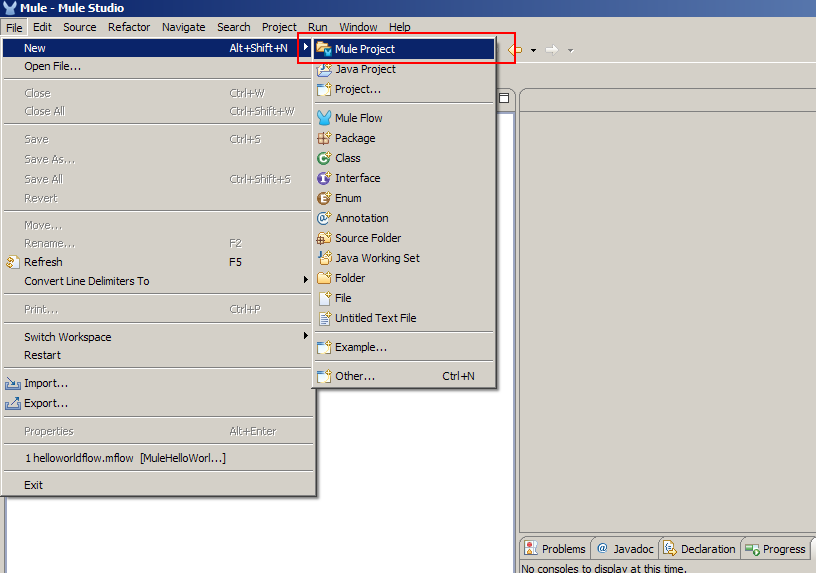This screenshot has width=816, height=574.
Task: Click the Mule Flow icon
Action: pyautogui.click(x=324, y=118)
